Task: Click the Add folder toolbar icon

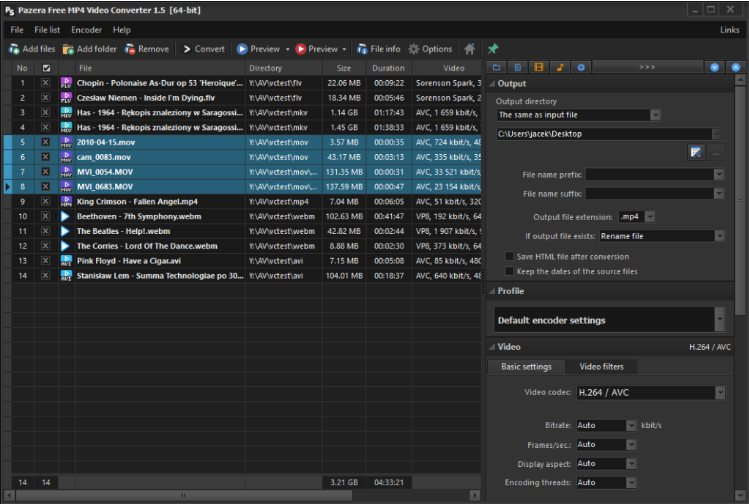Action: pos(68,49)
